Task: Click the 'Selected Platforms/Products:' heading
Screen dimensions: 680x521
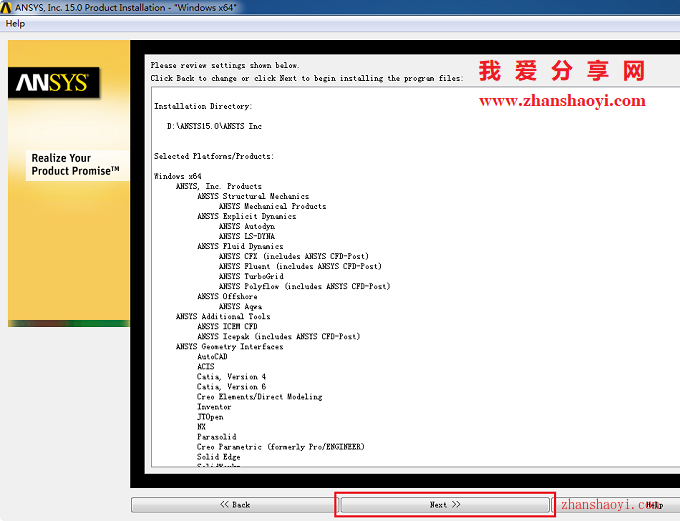Action: tap(214, 156)
